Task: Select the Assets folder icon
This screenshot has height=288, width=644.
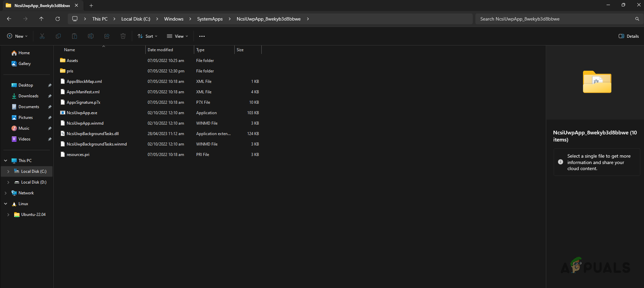Action: [63, 60]
